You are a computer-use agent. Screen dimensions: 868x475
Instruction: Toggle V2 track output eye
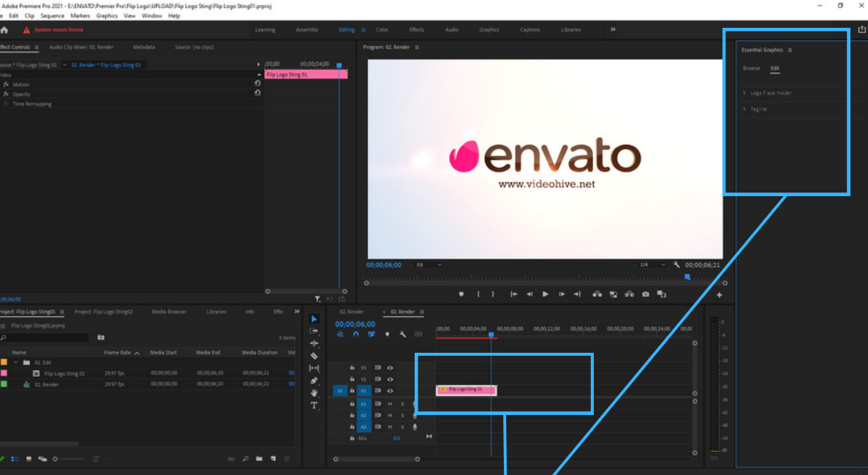click(x=390, y=380)
